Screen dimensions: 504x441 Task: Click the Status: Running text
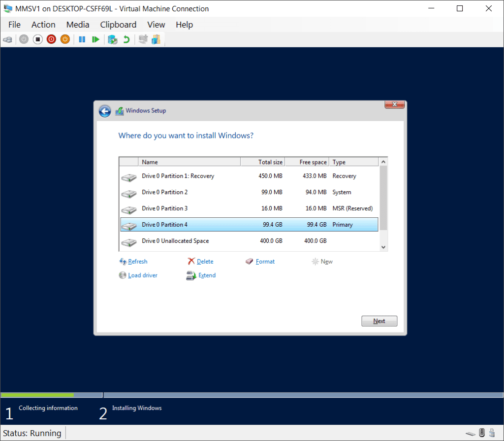pos(32,433)
